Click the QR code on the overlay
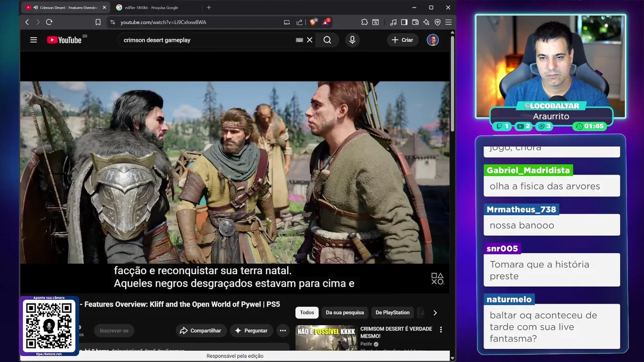 tap(49, 326)
